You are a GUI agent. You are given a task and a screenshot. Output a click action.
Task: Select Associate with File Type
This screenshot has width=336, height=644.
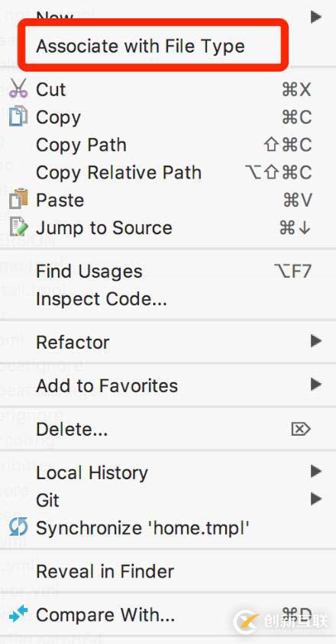click(x=141, y=46)
